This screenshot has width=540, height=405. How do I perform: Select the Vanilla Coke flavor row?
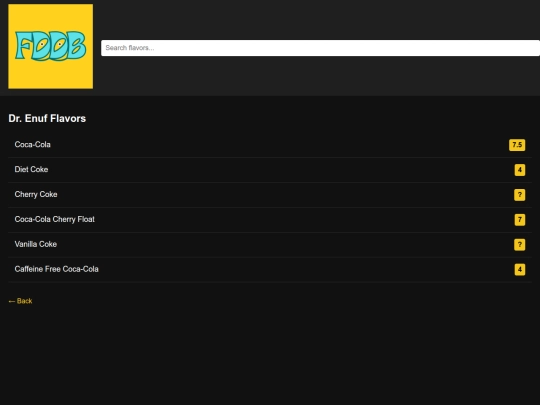point(270,245)
